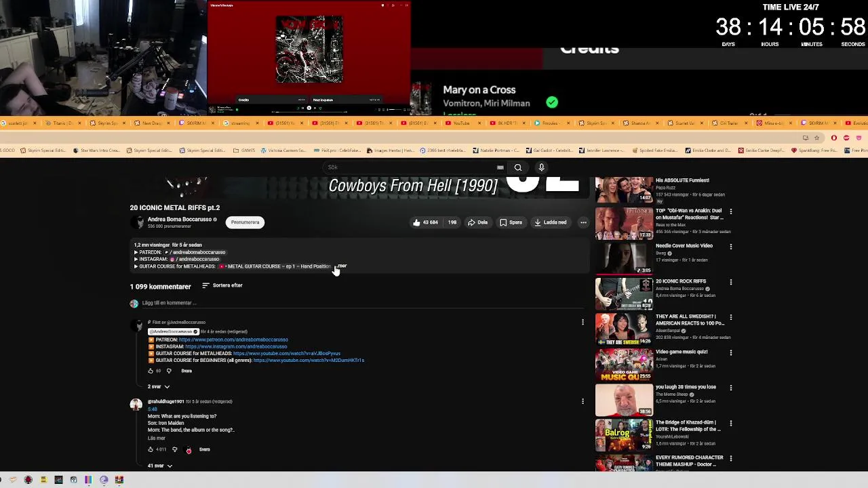The image size is (868, 488).
Task: Open the striped colorful taskbar app icon
Action: click(88, 480)
